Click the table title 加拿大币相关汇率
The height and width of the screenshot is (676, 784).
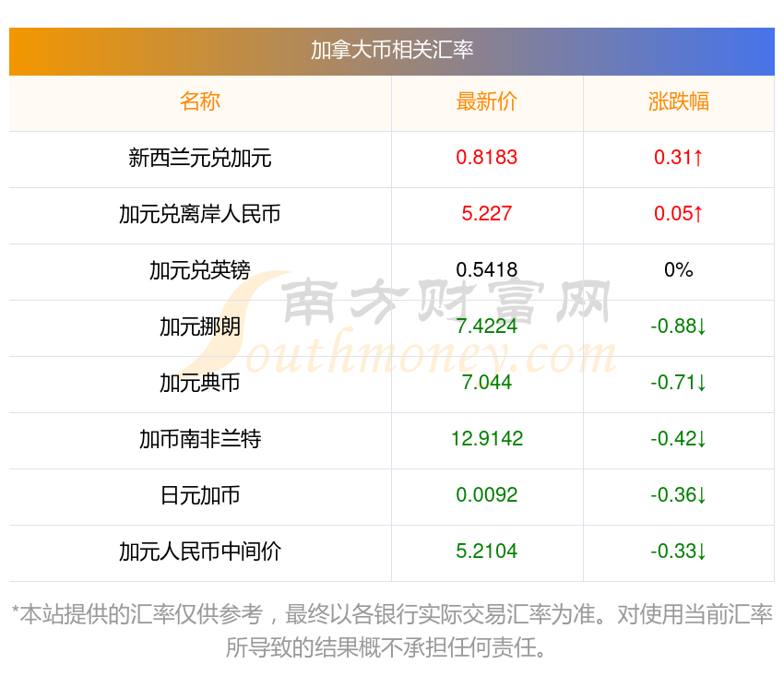pos(392,50)
